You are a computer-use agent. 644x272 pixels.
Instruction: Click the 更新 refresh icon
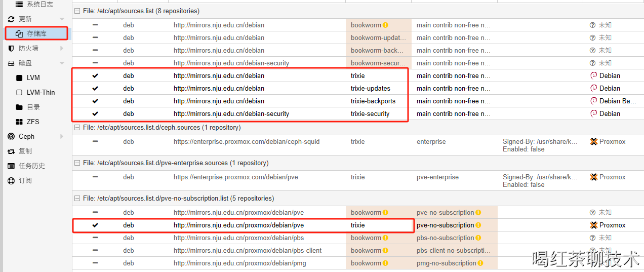click(x=11, y=19)
